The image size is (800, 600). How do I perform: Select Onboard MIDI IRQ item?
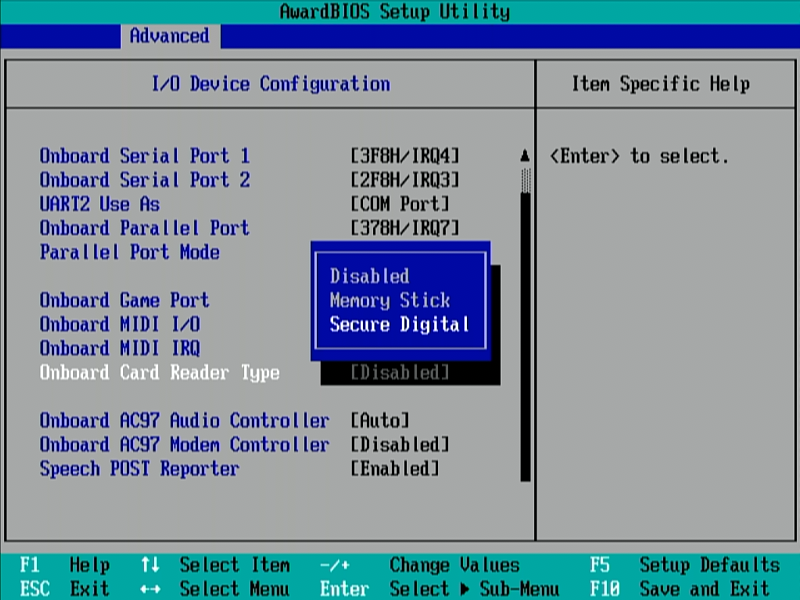(120, 348)
